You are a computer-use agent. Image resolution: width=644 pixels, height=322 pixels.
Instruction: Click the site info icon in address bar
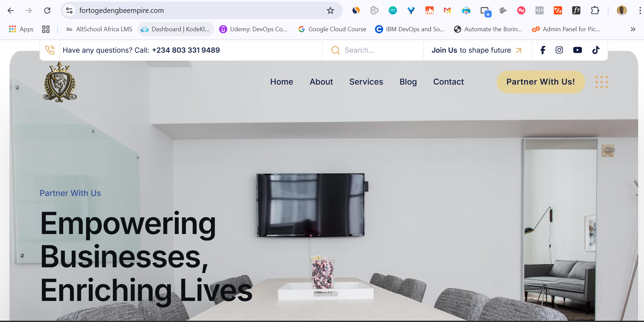click(x=69, y=11)
